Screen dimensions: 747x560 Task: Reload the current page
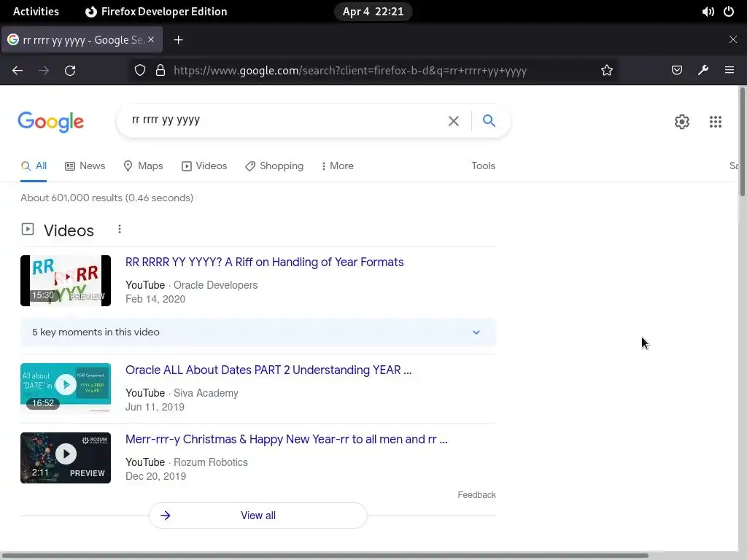[70, 71]
